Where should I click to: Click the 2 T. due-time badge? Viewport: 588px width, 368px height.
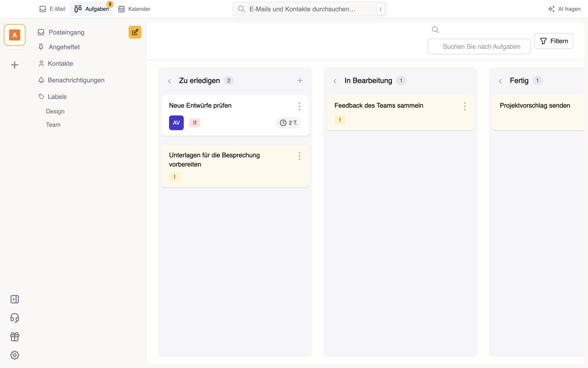pyautogui.click(x=288, y=123)
